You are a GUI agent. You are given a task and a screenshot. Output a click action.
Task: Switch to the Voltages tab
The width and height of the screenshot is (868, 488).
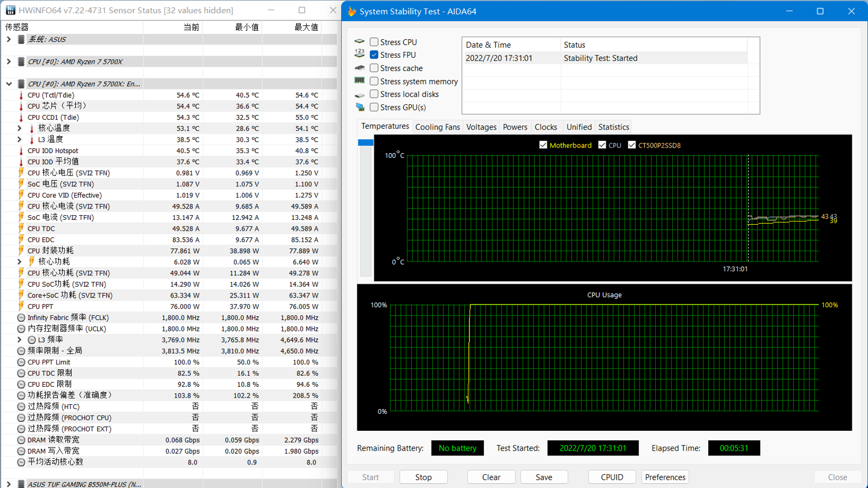click(x=481, y=127)
